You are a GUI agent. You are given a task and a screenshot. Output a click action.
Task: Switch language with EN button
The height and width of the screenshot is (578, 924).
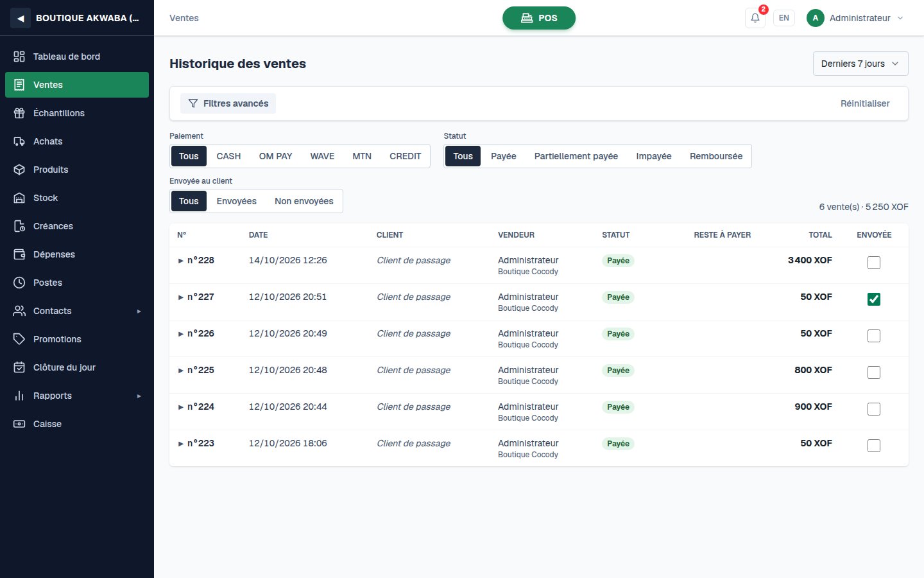[x=784, y=18]
